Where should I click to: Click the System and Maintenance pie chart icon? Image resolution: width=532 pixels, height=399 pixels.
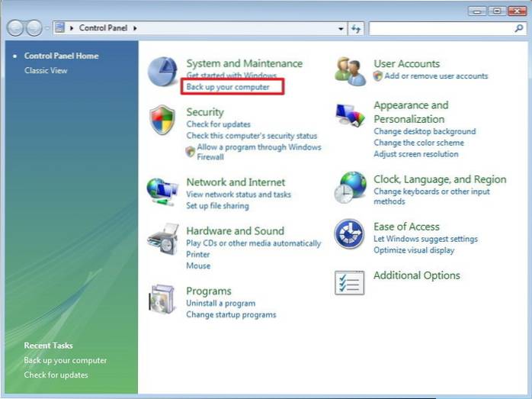point(162,73)
